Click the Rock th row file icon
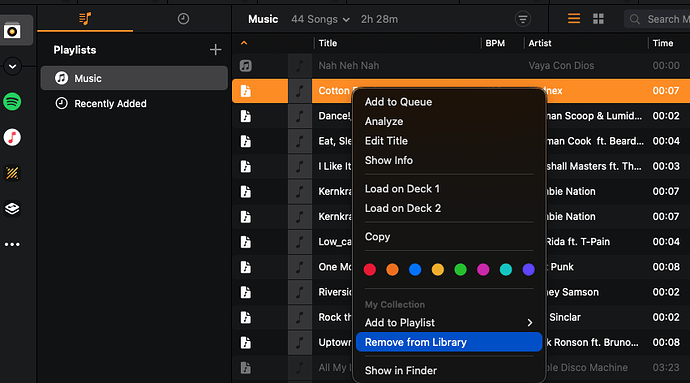Image resolution: width=690 pixels, height=383 pixels. point(246,317)
